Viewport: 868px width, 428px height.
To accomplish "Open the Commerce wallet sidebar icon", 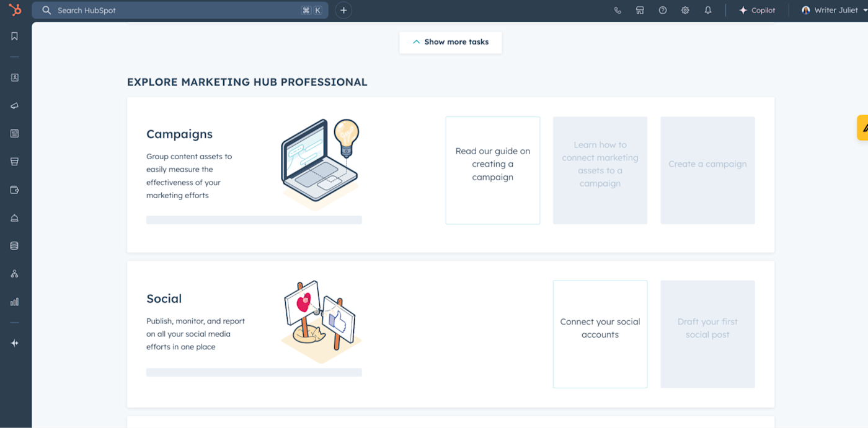I will [x=15, y=190].
